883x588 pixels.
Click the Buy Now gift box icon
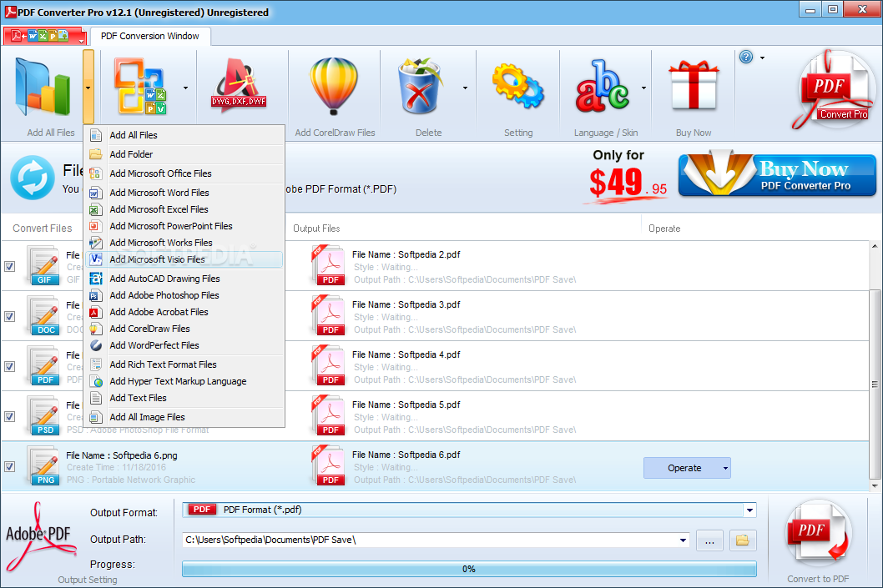pos(694,86)
